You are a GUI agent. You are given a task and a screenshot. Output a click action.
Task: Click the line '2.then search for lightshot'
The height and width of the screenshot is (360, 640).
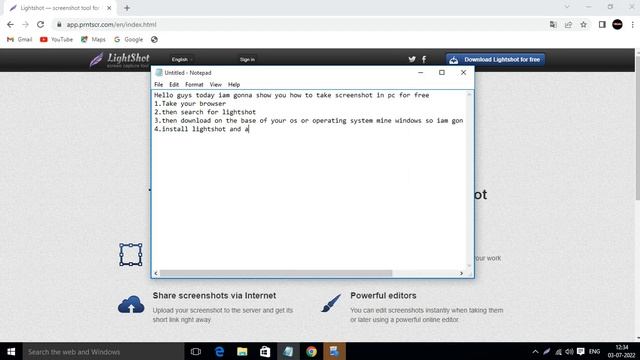point(205,112)
